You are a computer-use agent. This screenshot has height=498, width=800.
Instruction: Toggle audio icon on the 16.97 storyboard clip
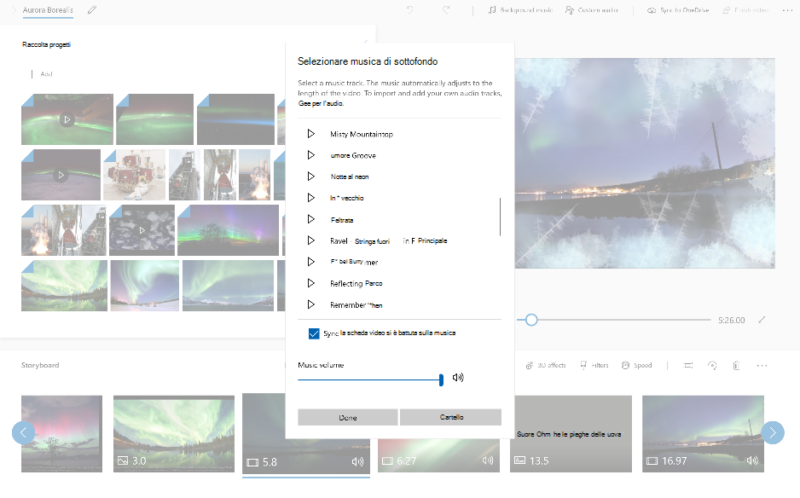[x=752, y=461]
